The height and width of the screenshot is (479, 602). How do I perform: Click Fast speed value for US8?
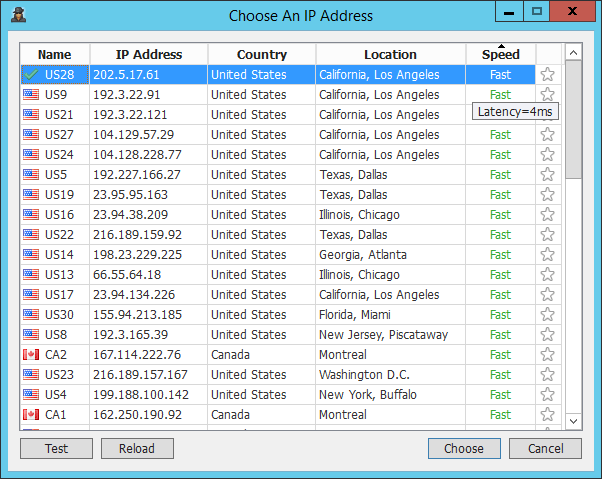501,334
